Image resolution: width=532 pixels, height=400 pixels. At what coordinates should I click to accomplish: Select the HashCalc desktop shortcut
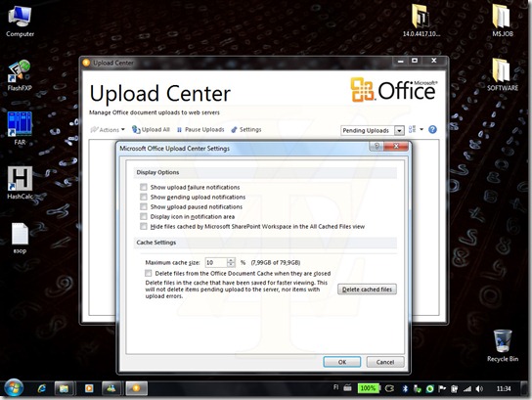coord(20,183)
